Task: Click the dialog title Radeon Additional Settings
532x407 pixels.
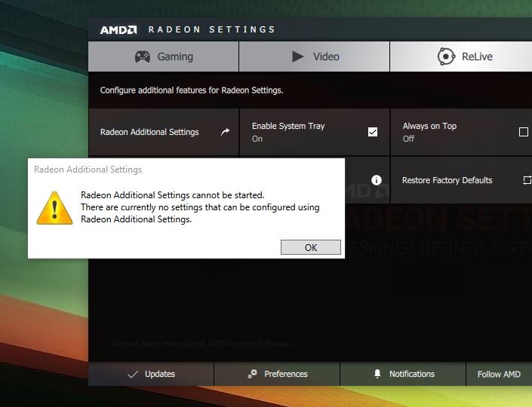Action: click(88, 170)
